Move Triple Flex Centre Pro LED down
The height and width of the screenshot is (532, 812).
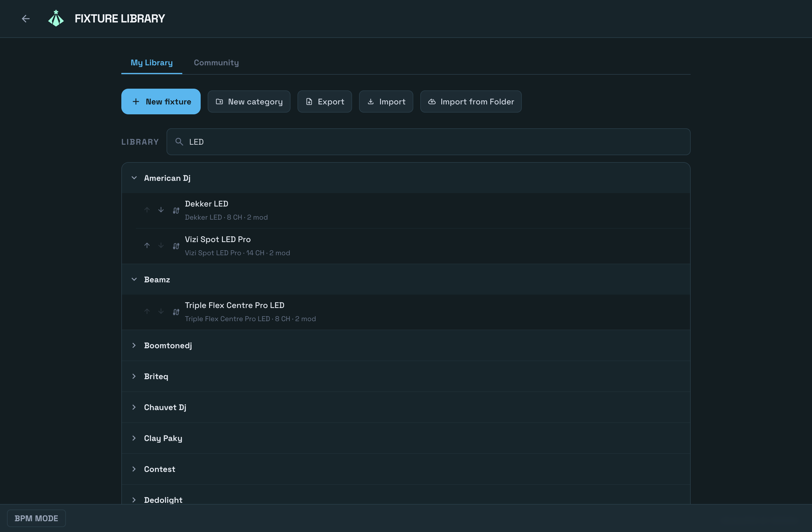point(161,311)
